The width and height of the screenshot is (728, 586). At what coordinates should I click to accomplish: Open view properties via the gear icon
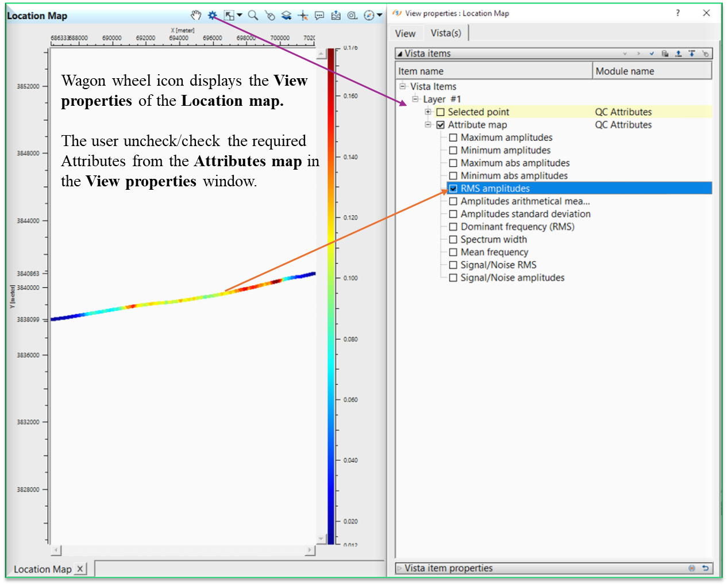coord(213,16)
